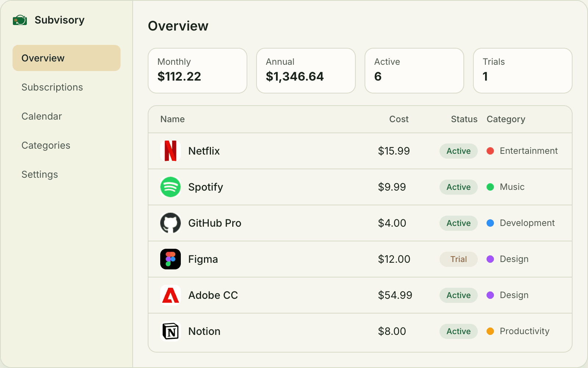Open the Calendar view
The width and height of the screenshot is (588, 368).
coord(42,116)
